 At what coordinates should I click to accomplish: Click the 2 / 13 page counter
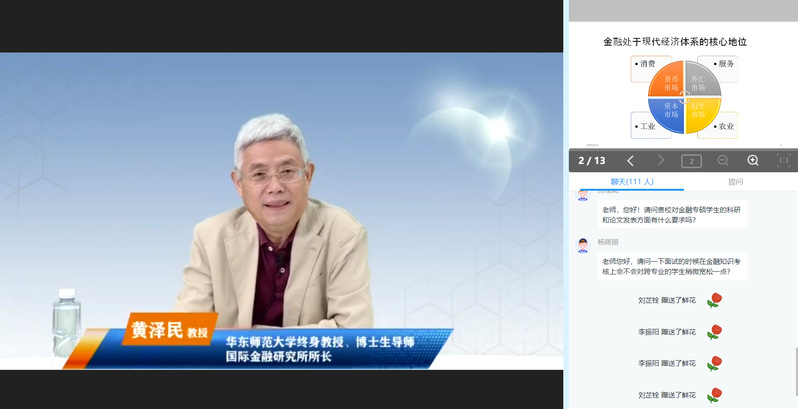[591, 161]
